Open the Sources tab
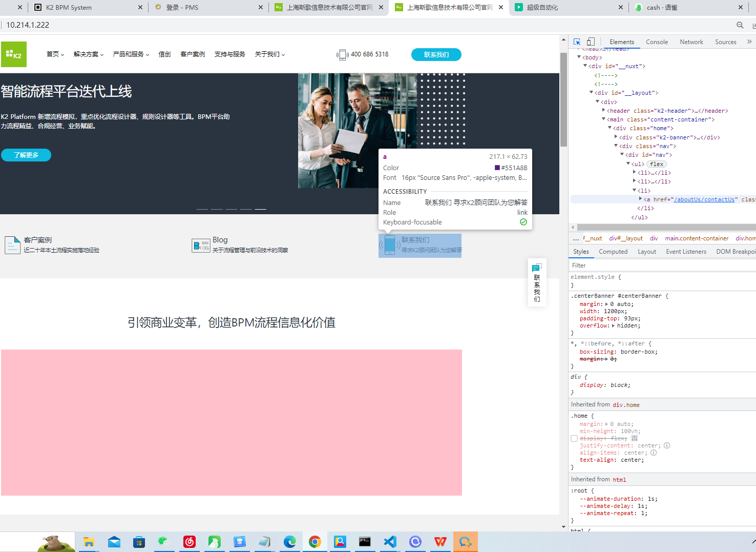This screenshot has height=552, width=756. [726, 42]
